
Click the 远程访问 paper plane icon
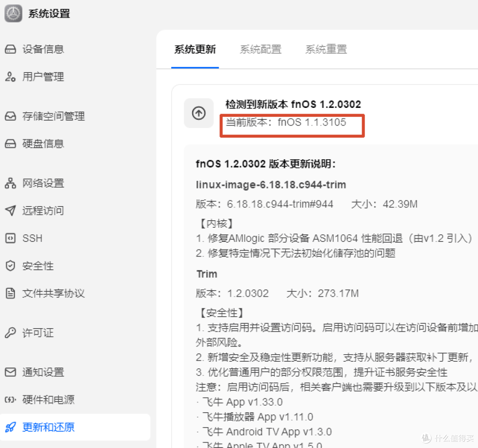coord(10,211)
